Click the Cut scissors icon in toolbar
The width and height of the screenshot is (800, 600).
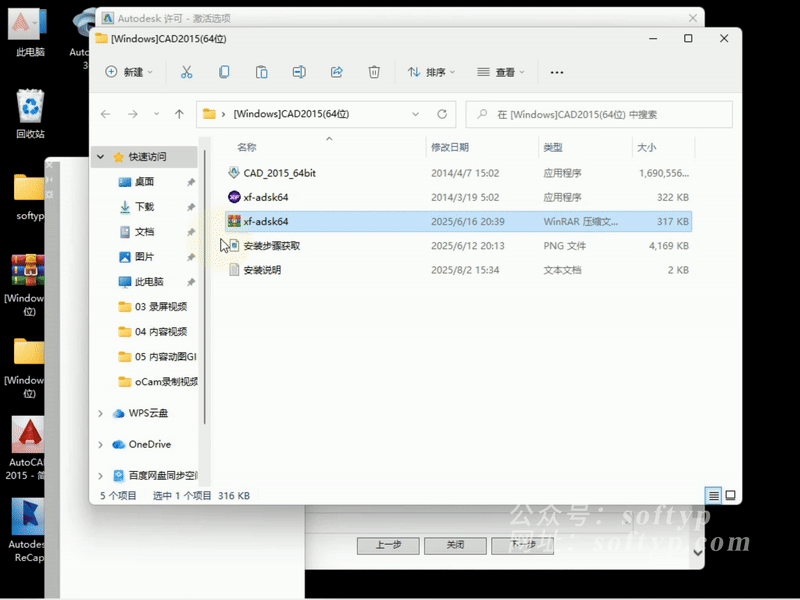tap(186, 72)
